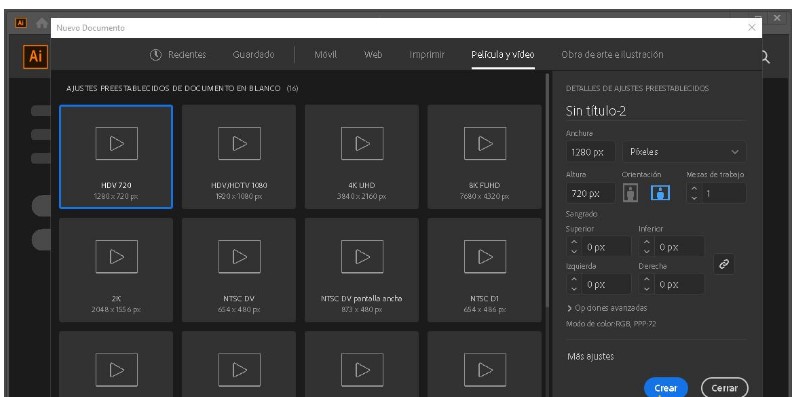Increase Izquierda bleed value
794x397 pixels.
[x=574, y=280]
